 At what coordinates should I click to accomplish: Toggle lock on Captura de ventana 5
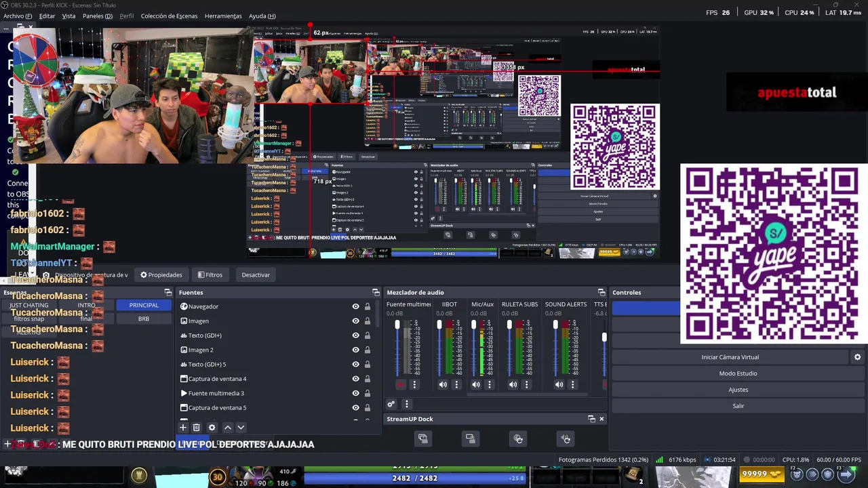(368, 408)
